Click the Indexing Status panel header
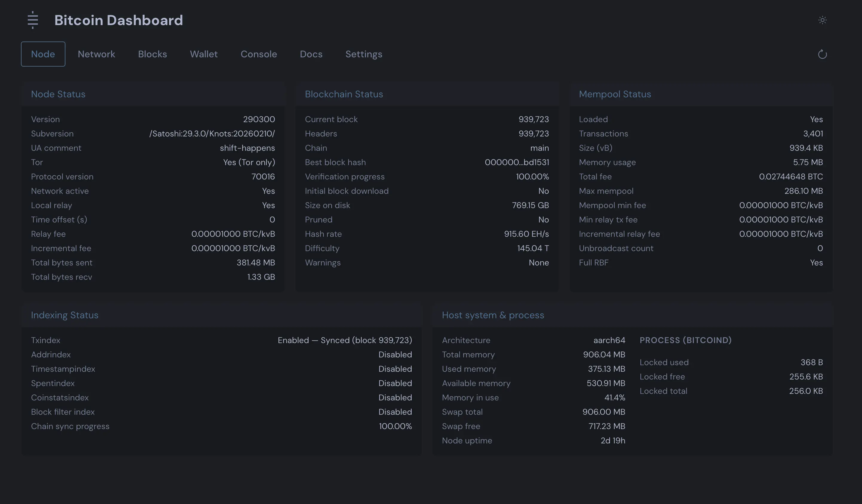 [65, 315]
